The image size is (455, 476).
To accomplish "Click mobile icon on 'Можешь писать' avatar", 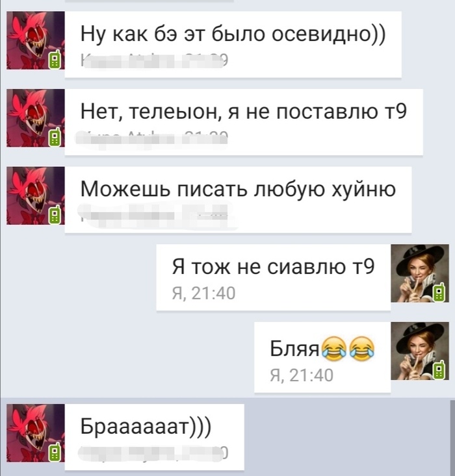I will [55, 215].
